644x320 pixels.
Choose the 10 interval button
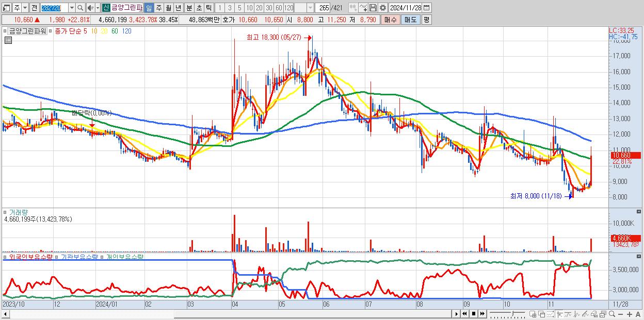click(x=249, y=8)
